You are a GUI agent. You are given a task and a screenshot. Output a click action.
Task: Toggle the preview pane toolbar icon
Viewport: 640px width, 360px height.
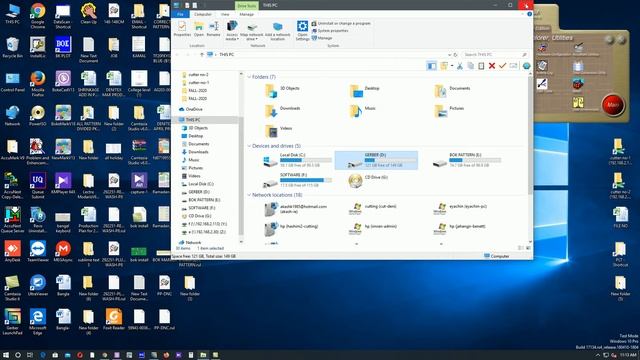[x=431, y=66]
